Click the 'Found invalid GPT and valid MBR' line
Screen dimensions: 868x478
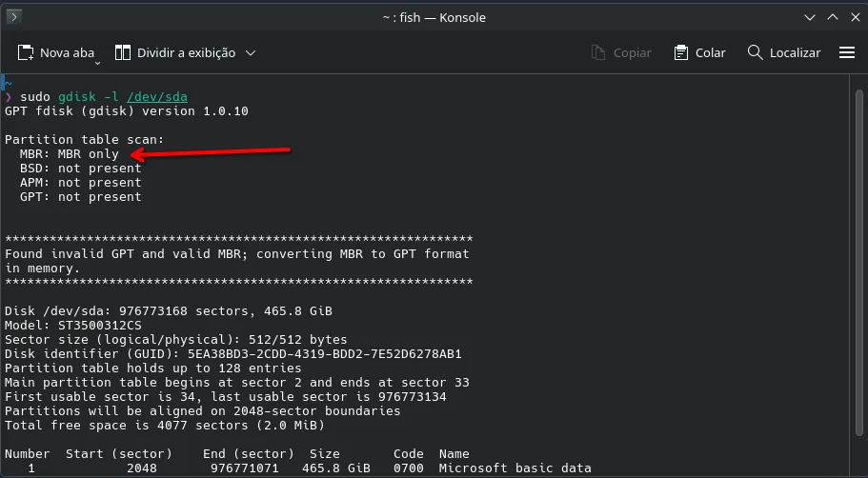pyautogui.click(x=237, y=254)
